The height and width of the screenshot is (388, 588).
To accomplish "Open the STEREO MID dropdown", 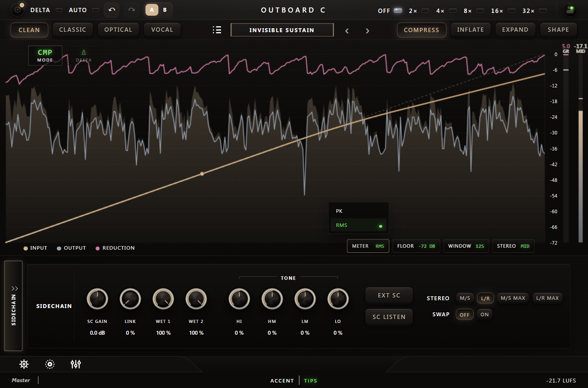I will [x=513, y=246].
